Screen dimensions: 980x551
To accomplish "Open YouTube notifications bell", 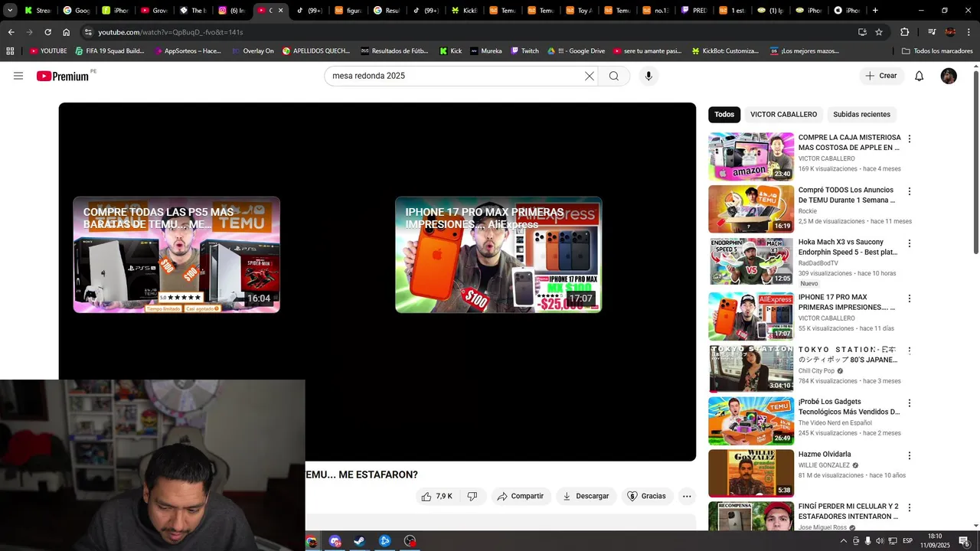I will (919, 76).
